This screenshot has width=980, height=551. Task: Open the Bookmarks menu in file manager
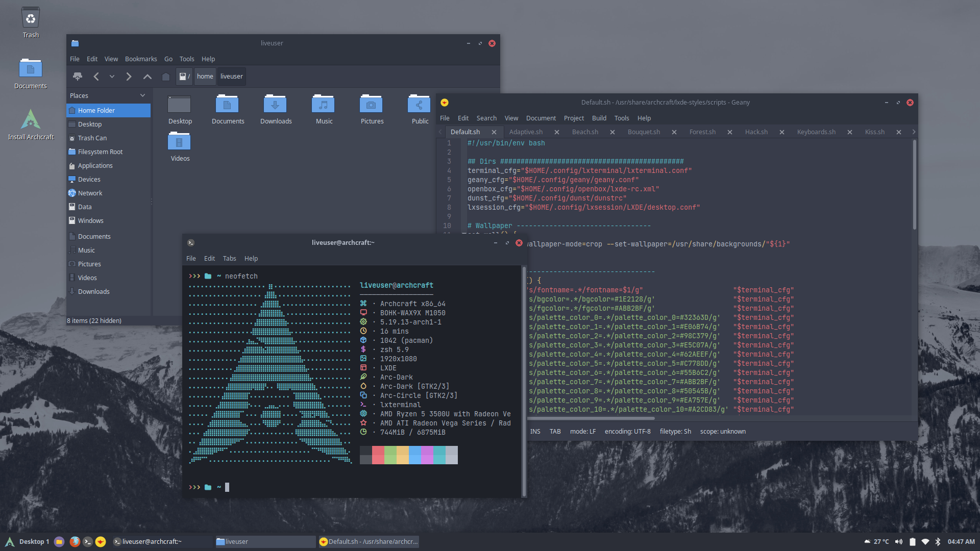(141, 59)
